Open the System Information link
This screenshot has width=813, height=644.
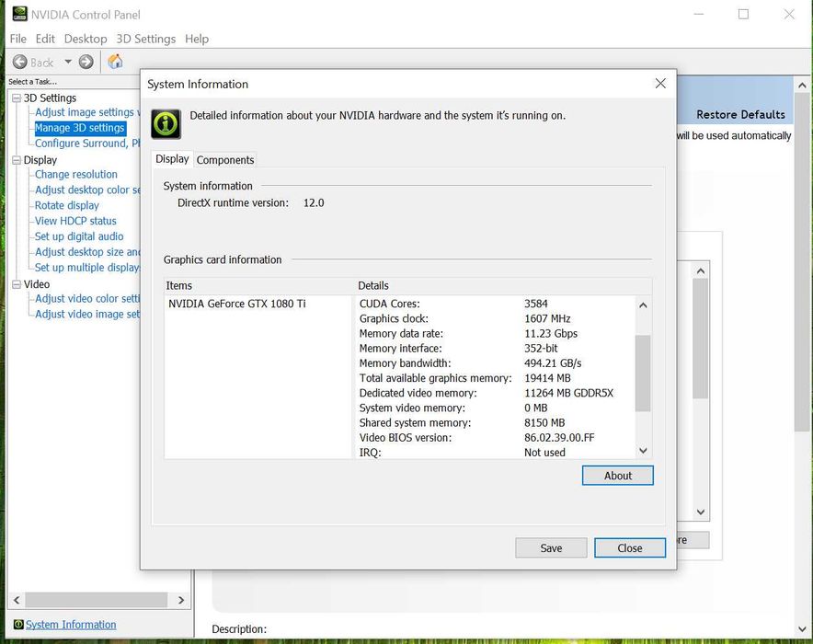point(71,625)
